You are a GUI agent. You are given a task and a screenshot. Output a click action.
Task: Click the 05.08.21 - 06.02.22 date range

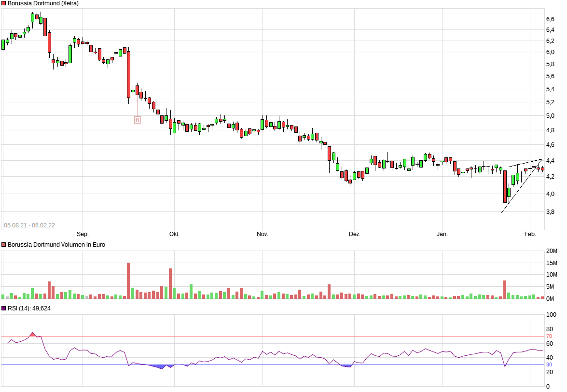[29, 225]
